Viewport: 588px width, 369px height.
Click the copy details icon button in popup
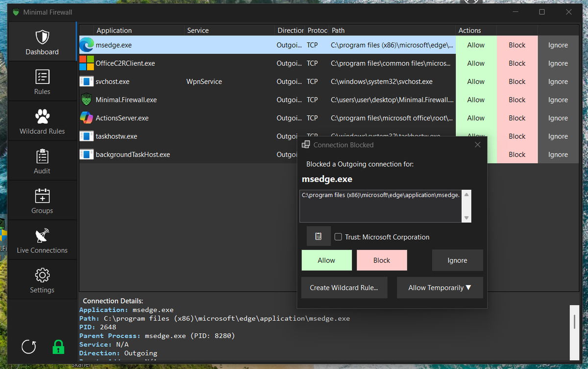coord(318,237)
